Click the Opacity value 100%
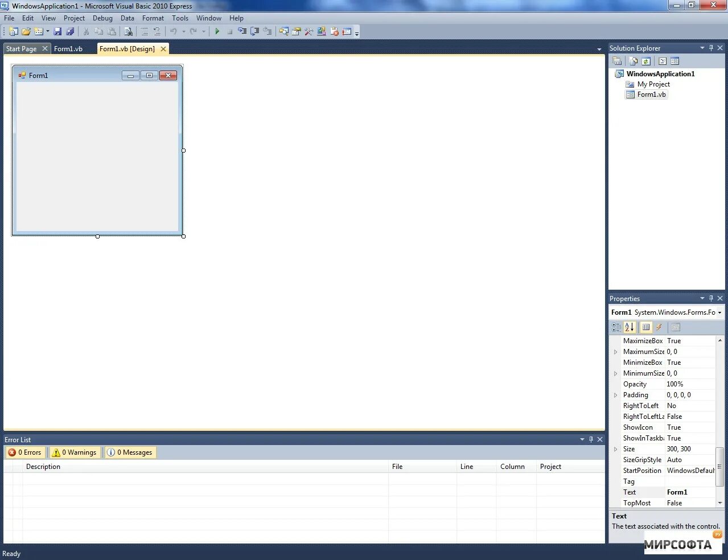Viewport: 728px width, 560px height. [x=690, y=384]
